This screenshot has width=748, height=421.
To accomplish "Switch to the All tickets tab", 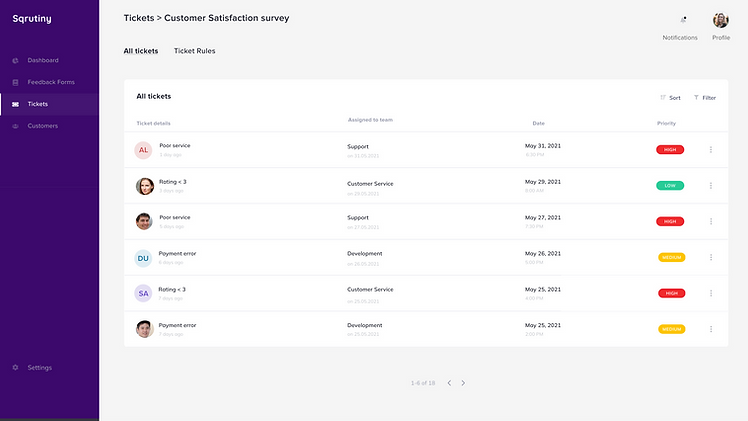I will pos(141,51).
